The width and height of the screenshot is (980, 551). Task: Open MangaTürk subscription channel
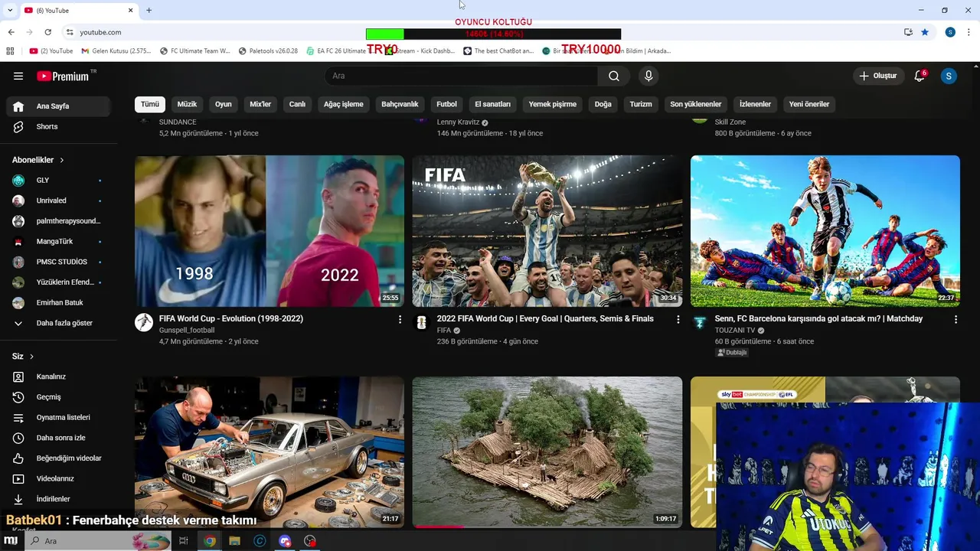click(58, 242)
